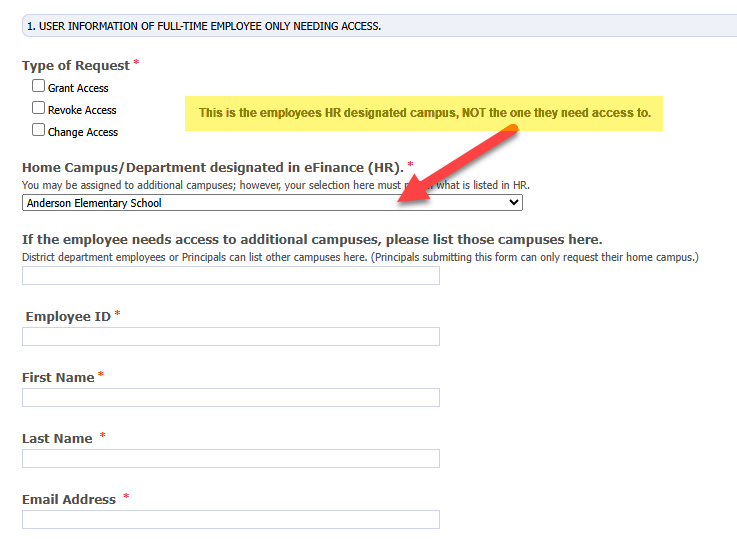The image size is (737, 541).
Task: Click into the Last Name field
Action: pyautogui.click(x=231, y=459)
